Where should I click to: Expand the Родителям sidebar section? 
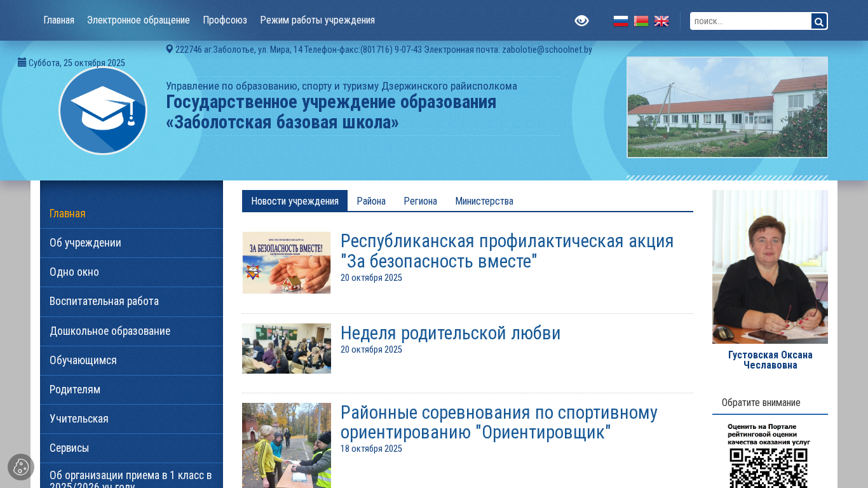(75, 390)
